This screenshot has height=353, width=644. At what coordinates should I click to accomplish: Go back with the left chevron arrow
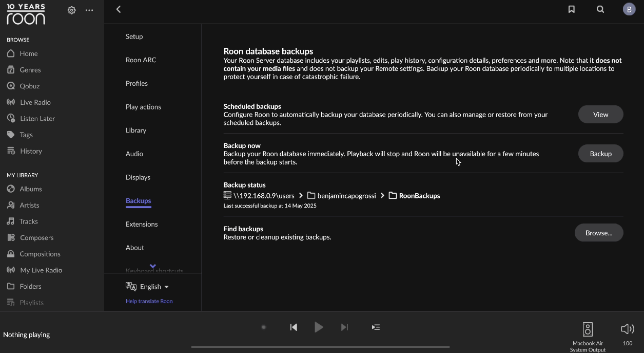coord(119,9)
